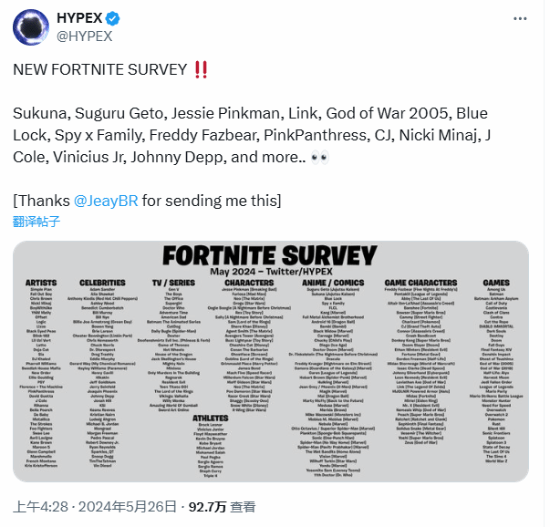Click the ANIME / COMICS heading in the image
550x527 pixels.
333,283
